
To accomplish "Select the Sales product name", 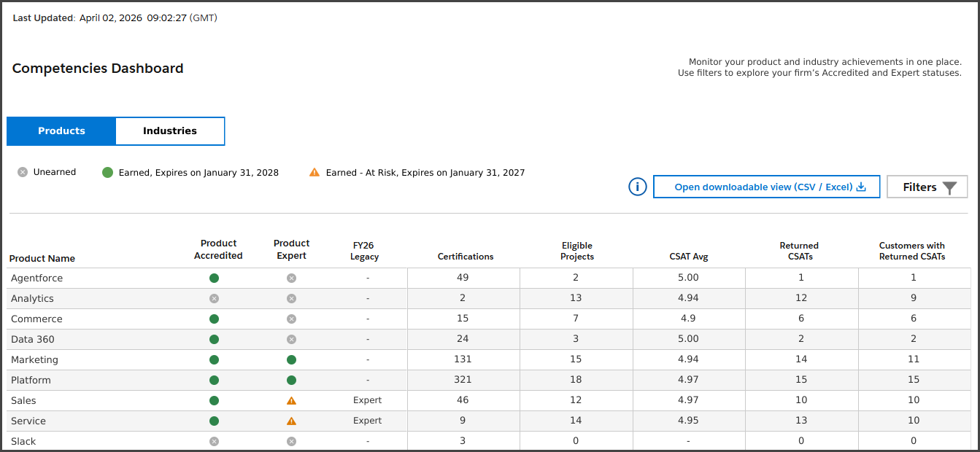I will click(x=23, y=400).
